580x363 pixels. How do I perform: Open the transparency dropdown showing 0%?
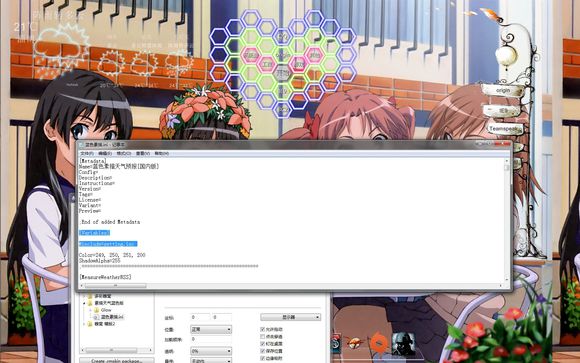(x=211, y=351)
